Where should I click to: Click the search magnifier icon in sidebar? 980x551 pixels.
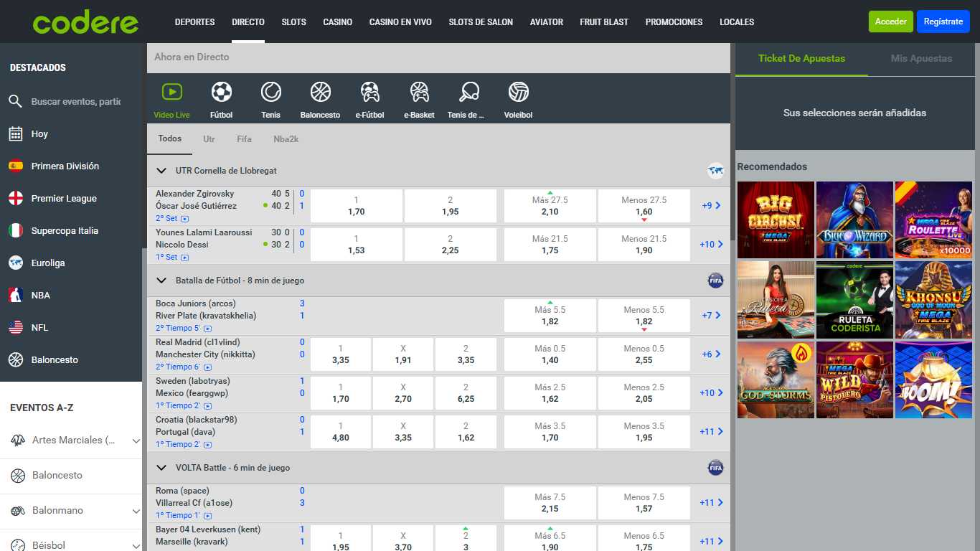[16, 101]
